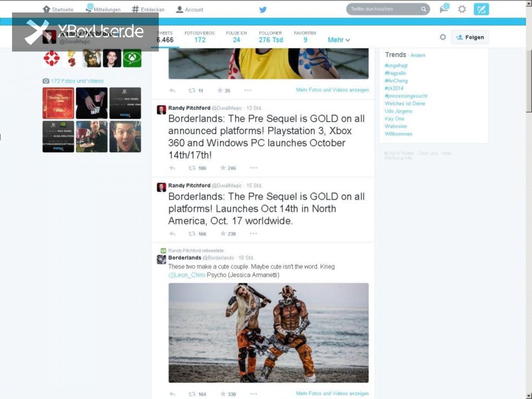
Task: Click Randy Pitchford name on 13 Std tweet
Action: pos(189,108)
